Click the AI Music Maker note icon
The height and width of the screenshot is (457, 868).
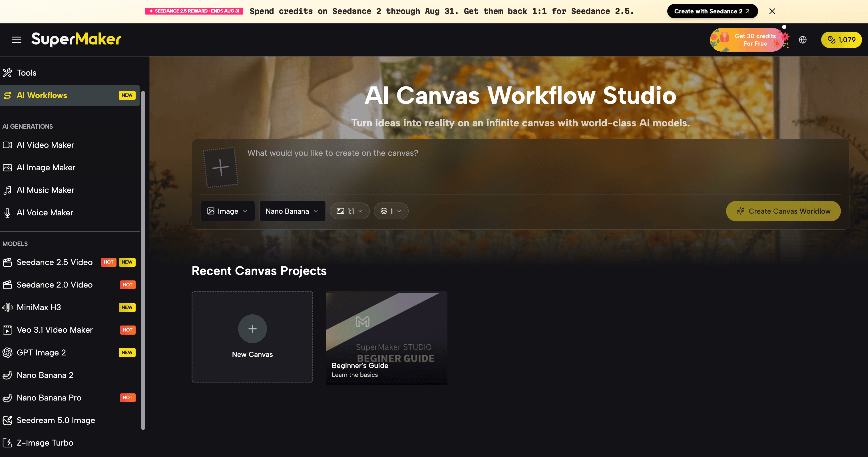point(7,190)
